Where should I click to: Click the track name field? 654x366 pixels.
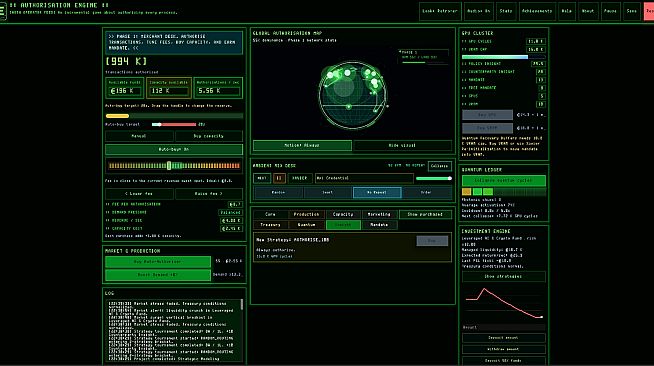(x=364, y=178)
